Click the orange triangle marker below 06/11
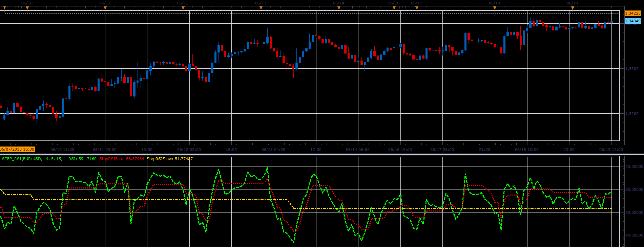This screenshot has width=644, height=247. (105, 8)
